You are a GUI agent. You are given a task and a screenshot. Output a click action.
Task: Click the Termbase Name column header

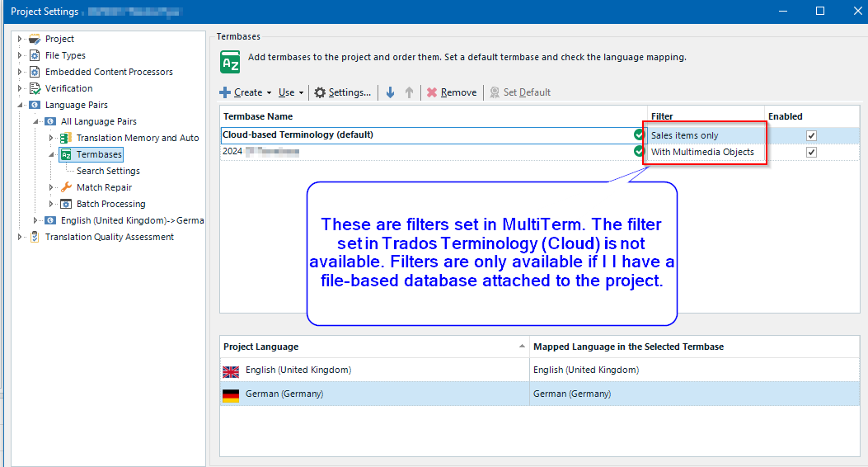[x=434, y=116]
